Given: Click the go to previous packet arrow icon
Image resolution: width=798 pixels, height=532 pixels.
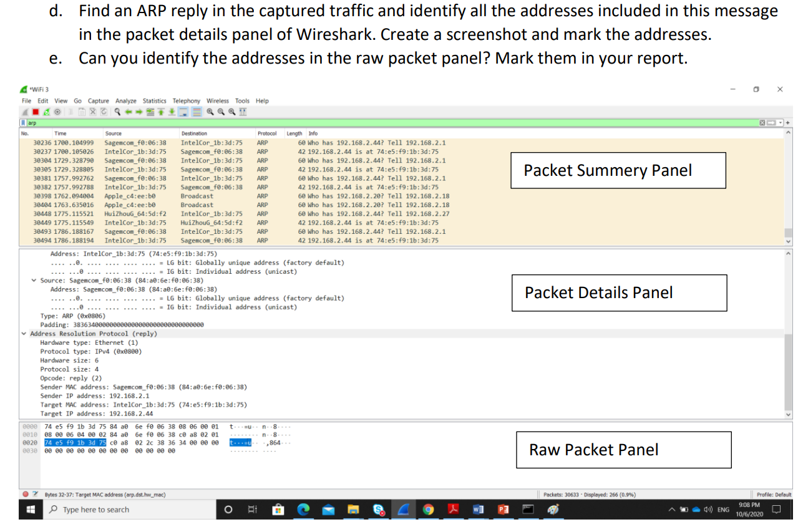Looking at the screenshot, I should pos(129,112).
